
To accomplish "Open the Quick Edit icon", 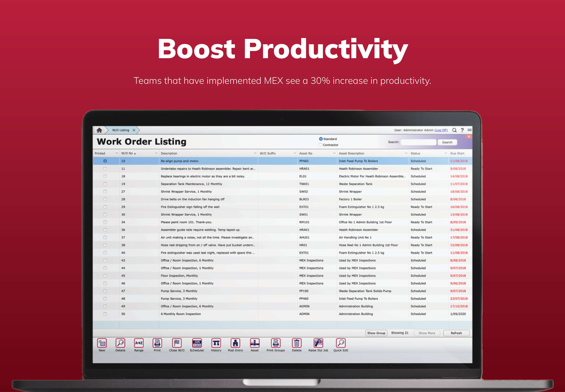I will click(341, 343).
